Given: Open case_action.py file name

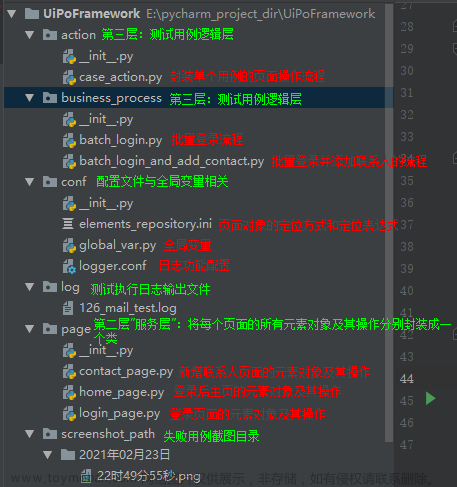Looking at the screenshot, I should [x=120, y=78].
